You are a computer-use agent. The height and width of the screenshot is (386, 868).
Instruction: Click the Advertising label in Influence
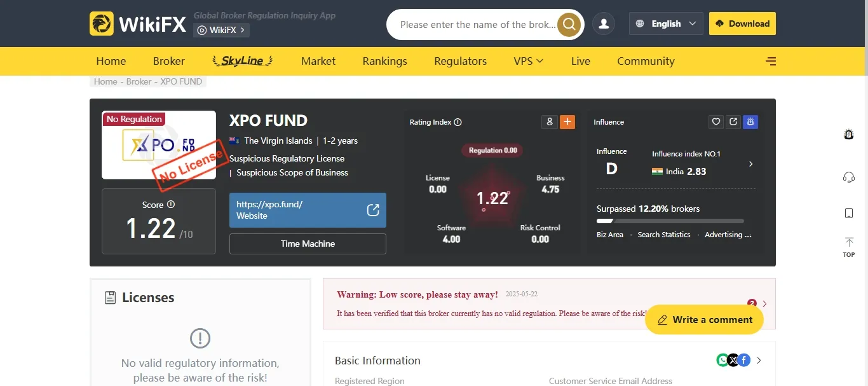[728, 235]
